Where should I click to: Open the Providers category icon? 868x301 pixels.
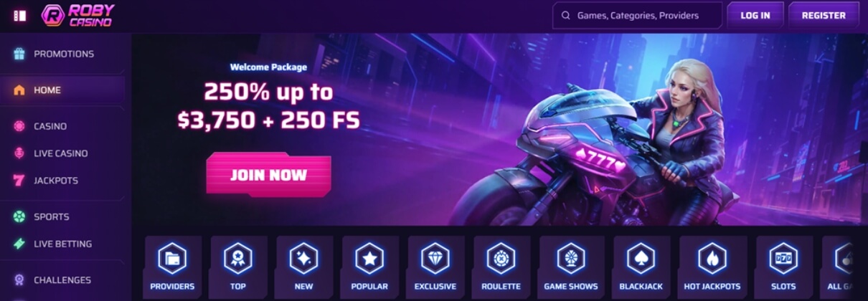click(x=172, y=259)
